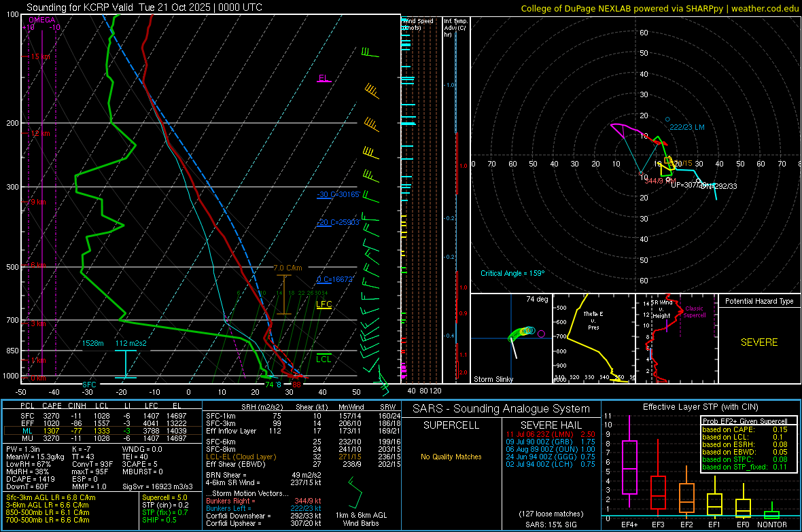Click the "344/9 RM" hodograph label
Image resolution: width=802 pixels, height=532 pixels.
point(661,181)
